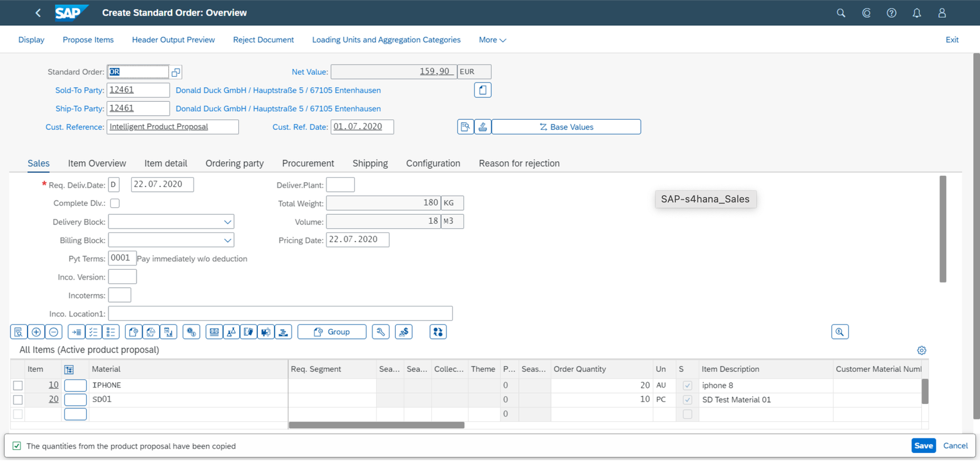Click the delete item minus icon
Viewport: 980px width, 461px height.
click(x=54, y=332)
